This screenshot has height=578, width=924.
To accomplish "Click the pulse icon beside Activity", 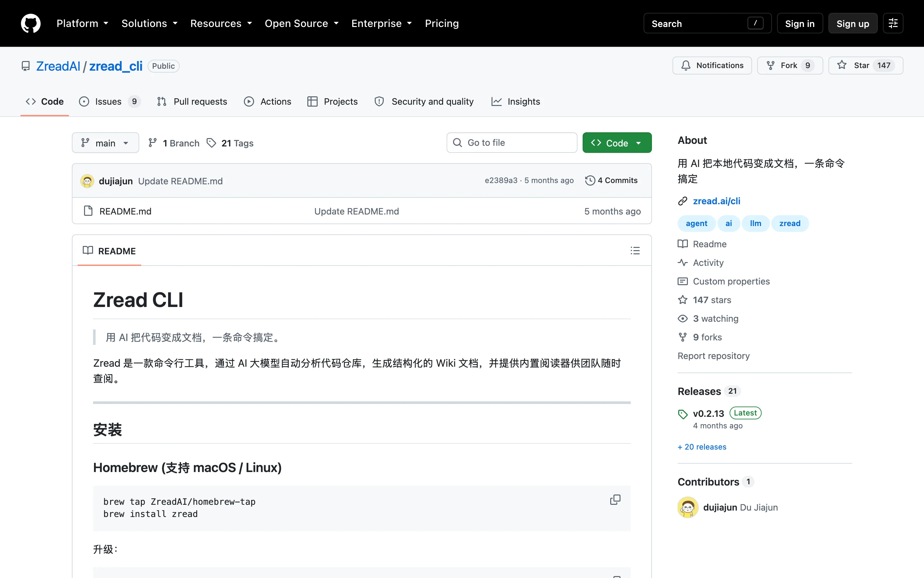I will [683, 263].
